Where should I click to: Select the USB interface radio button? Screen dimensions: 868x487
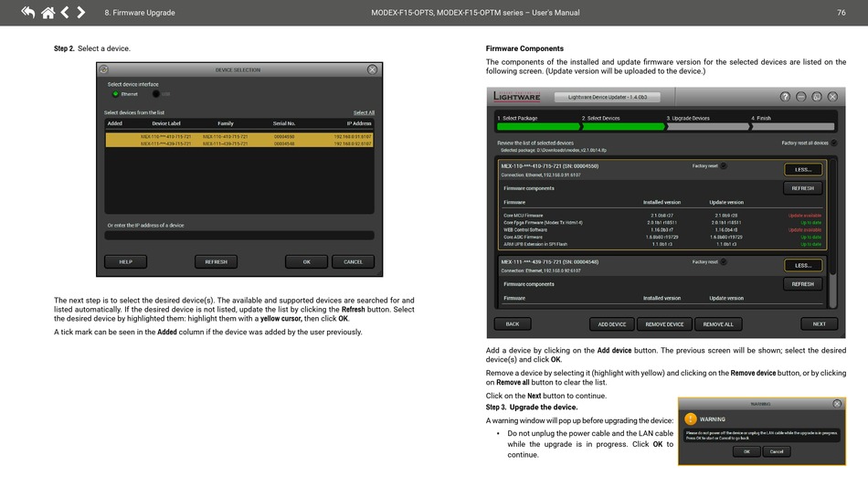[x=156, y=93]
